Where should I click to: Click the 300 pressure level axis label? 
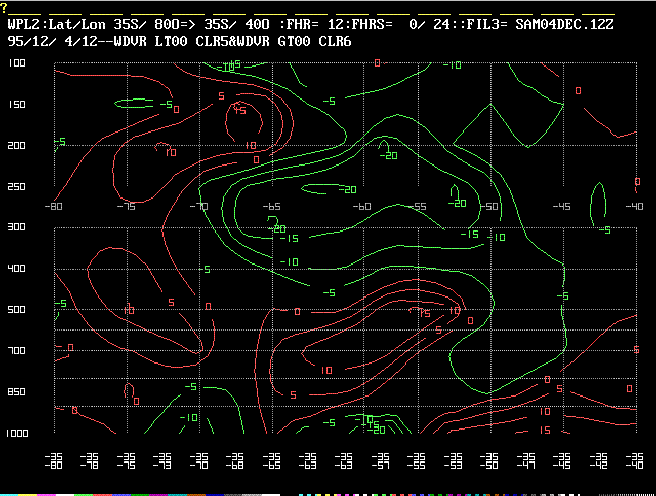[17, 227]
